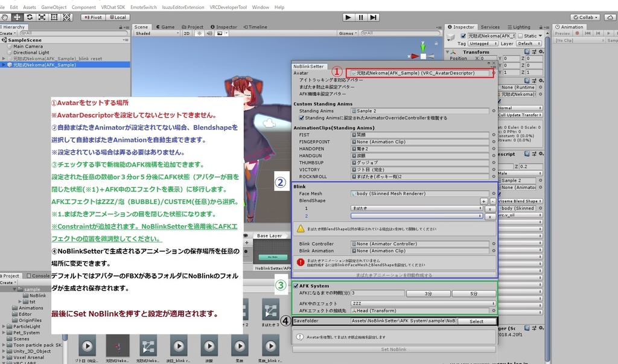This screenshot has width=618, height=364.
Task: Click object picker circle for Standing Anims
Action: click(x=494, y=111)
